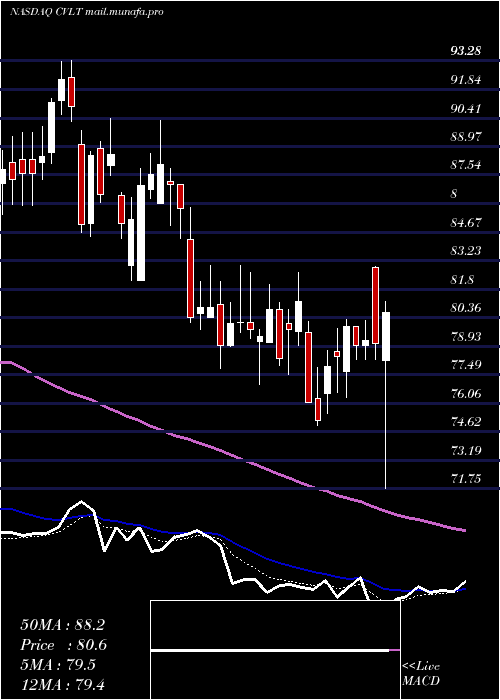Click the Price : 80.6 readout

63,645
